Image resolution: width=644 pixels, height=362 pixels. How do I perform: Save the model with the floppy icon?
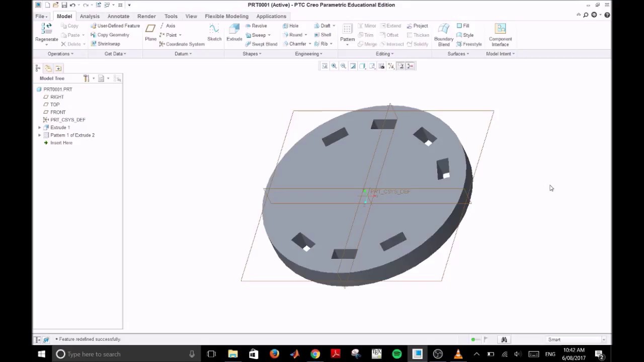[64, 5]
